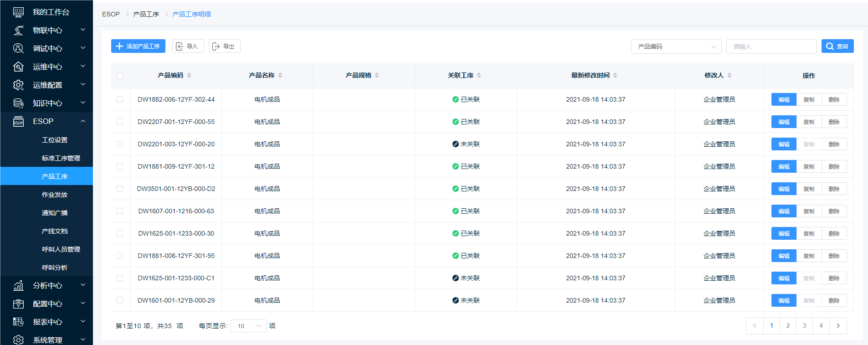Click the 物联中心 robot arm icon
This screenshot has height=345, width=868.
(x=18, y=31)
